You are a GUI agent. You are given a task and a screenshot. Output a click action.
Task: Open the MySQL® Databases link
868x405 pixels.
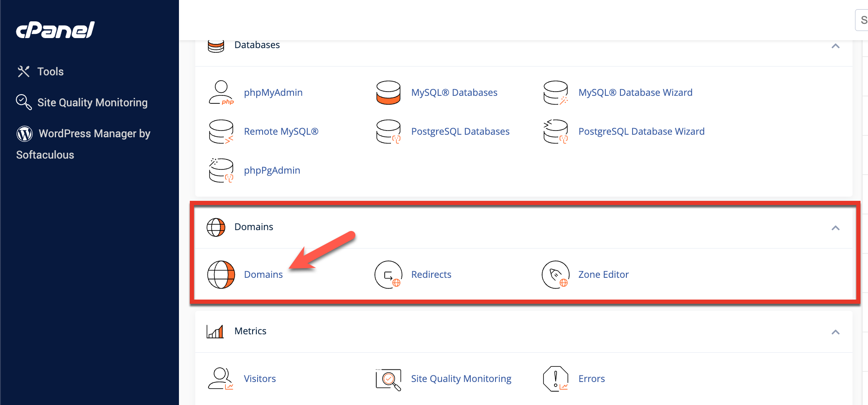(454, 92)
